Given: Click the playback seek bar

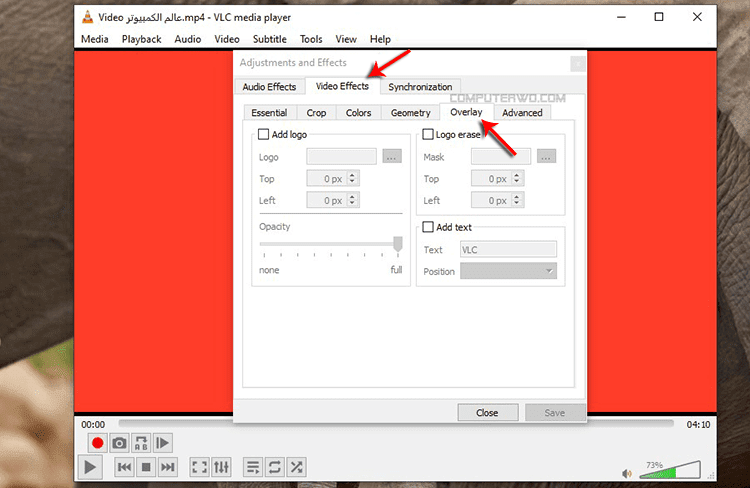Looking at the screenshot, I should point(396,423).
